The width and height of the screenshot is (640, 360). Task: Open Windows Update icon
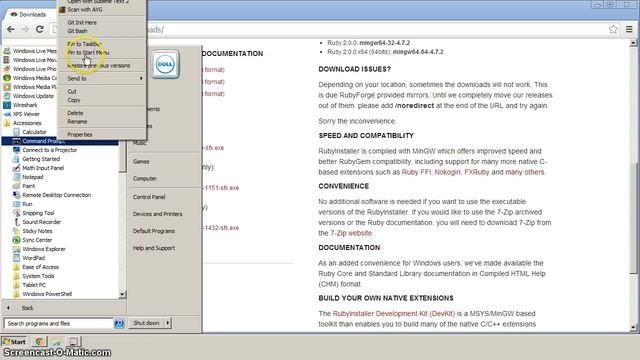pos(7,96)
